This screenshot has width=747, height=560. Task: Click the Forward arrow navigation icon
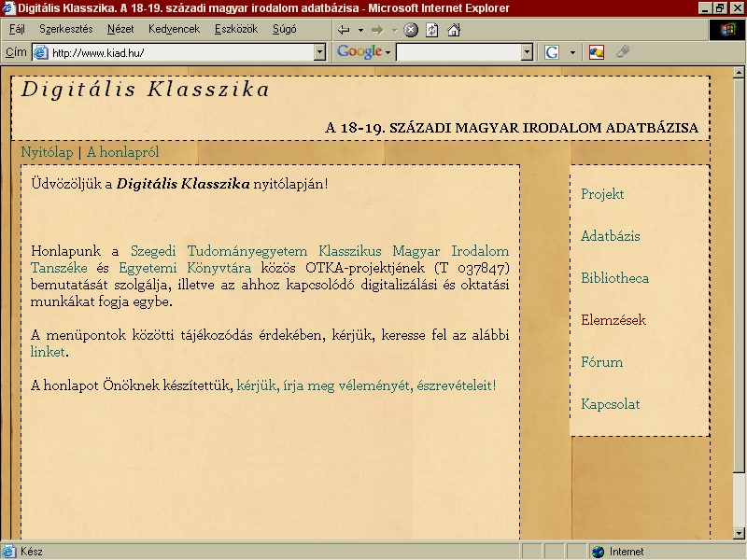tap(377, 31)
